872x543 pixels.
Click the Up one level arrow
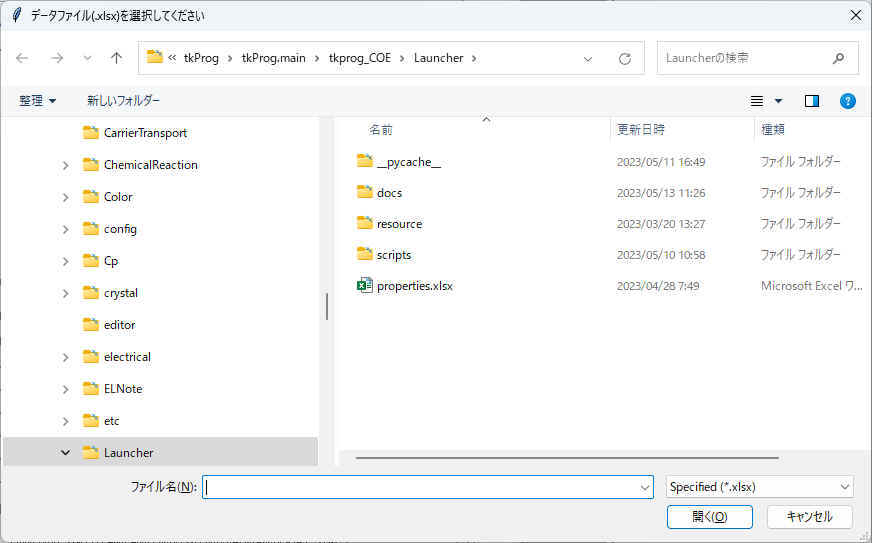click(x=116, y=58)
